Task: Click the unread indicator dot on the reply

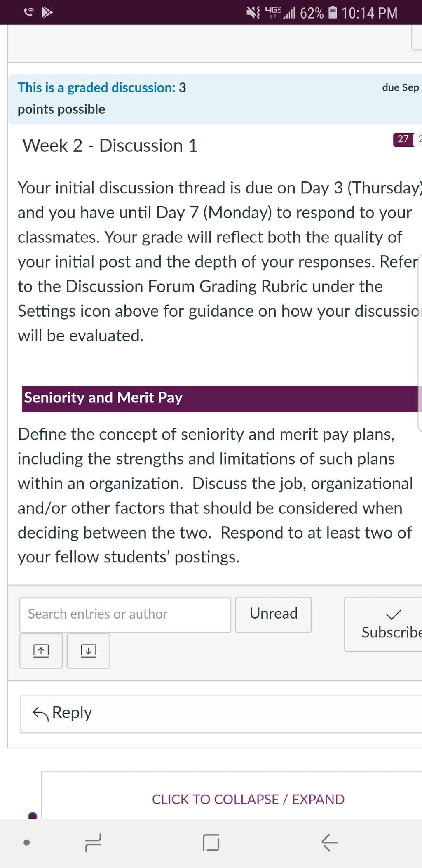Action: 33,815
